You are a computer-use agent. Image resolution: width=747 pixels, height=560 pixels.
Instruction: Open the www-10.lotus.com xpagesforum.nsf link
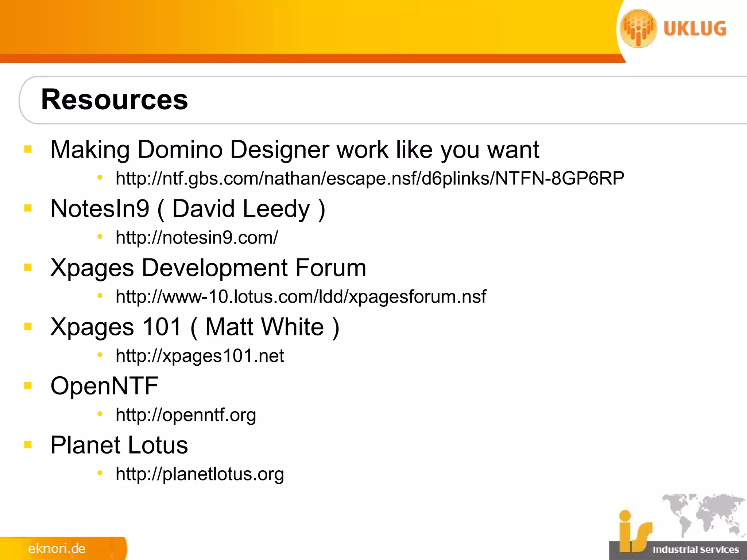click(301, 297)
